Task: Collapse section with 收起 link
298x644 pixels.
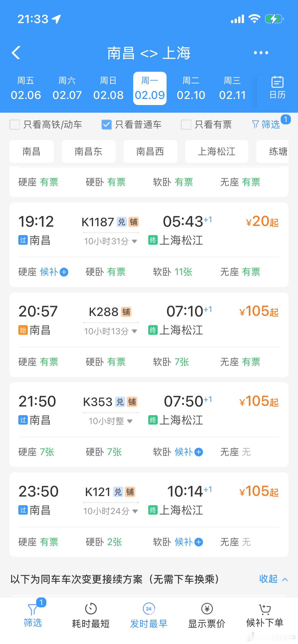Action: [x=273, y=579]
